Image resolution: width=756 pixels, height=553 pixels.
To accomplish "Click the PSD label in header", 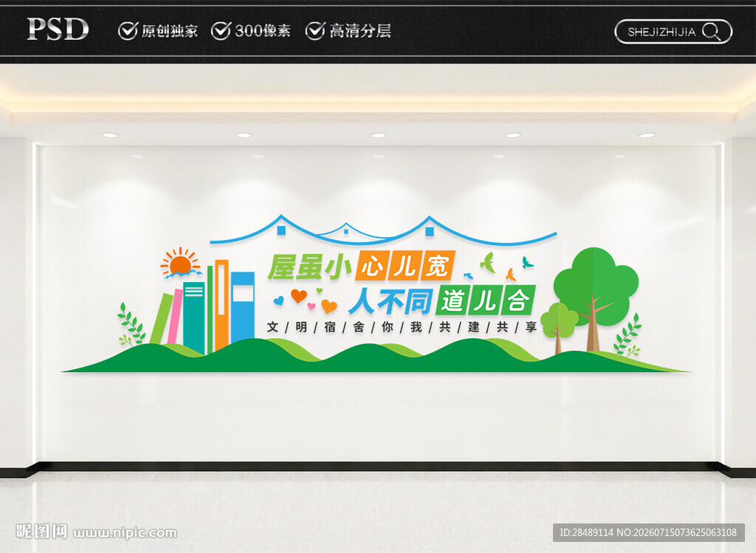I will pos(58,29).
